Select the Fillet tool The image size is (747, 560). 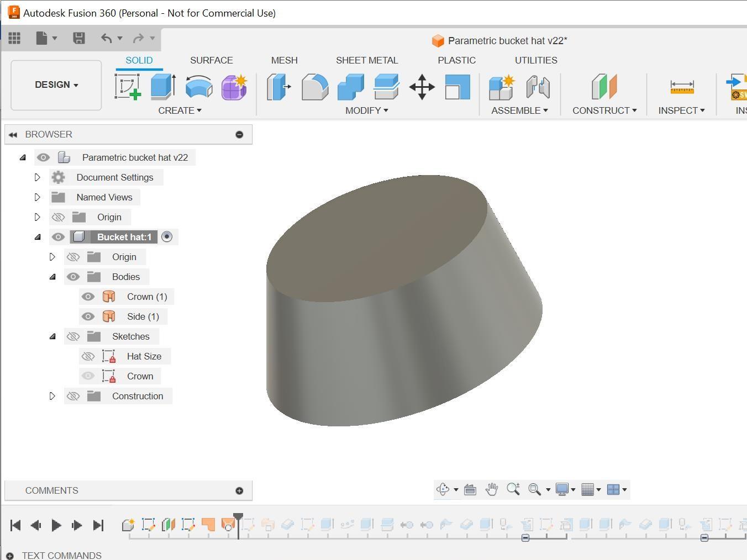(x=315, y=87)
